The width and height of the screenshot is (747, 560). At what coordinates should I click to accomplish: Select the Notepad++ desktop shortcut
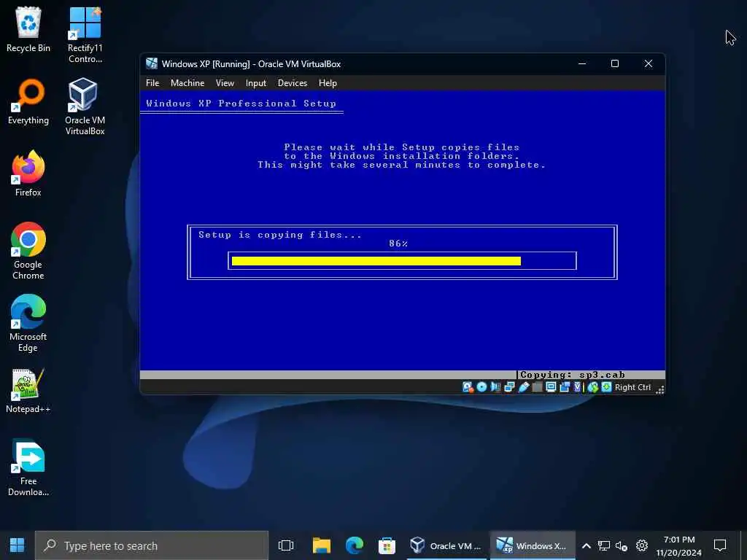pyautogui.click(x=28, y=391)
